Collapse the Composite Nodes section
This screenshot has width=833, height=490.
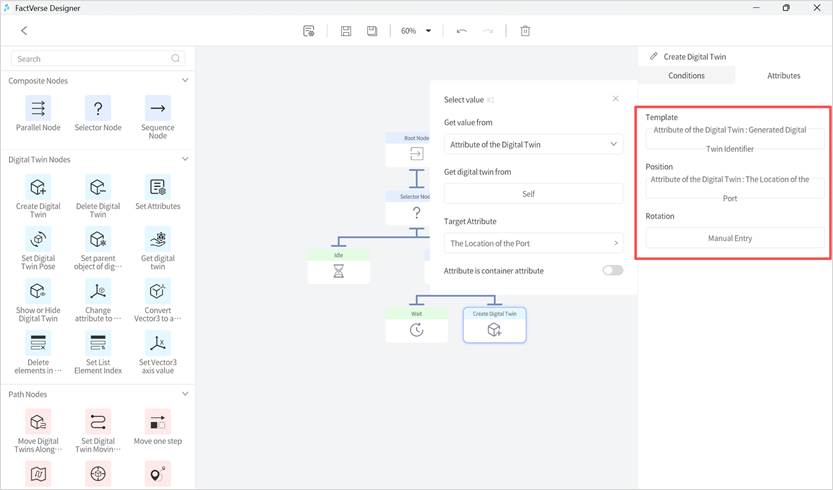tap(185, 80)
